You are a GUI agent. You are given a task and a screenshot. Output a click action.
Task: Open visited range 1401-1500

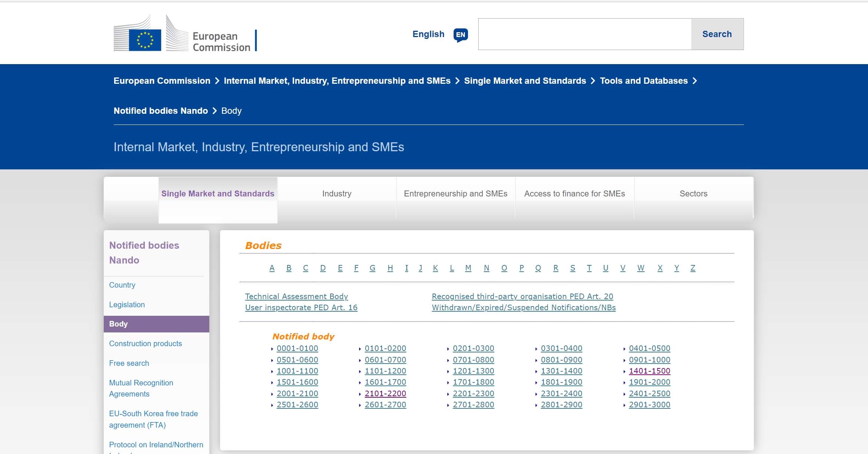(x=649, y=371)
